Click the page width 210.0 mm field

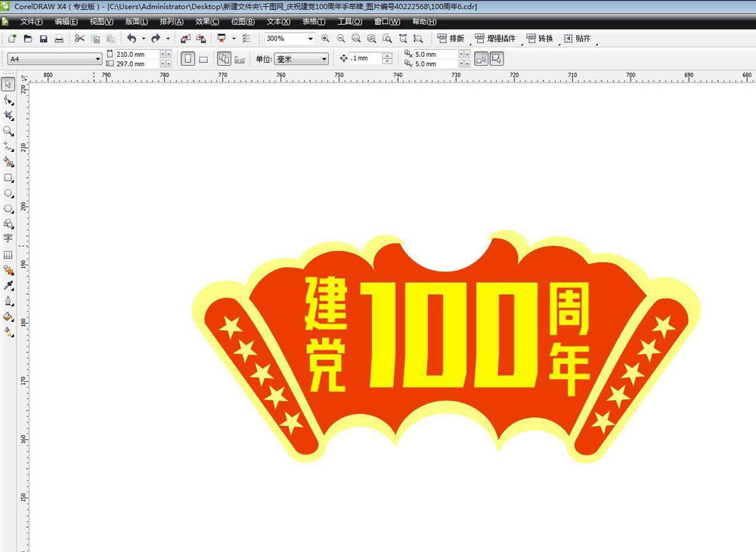[136, 54]
